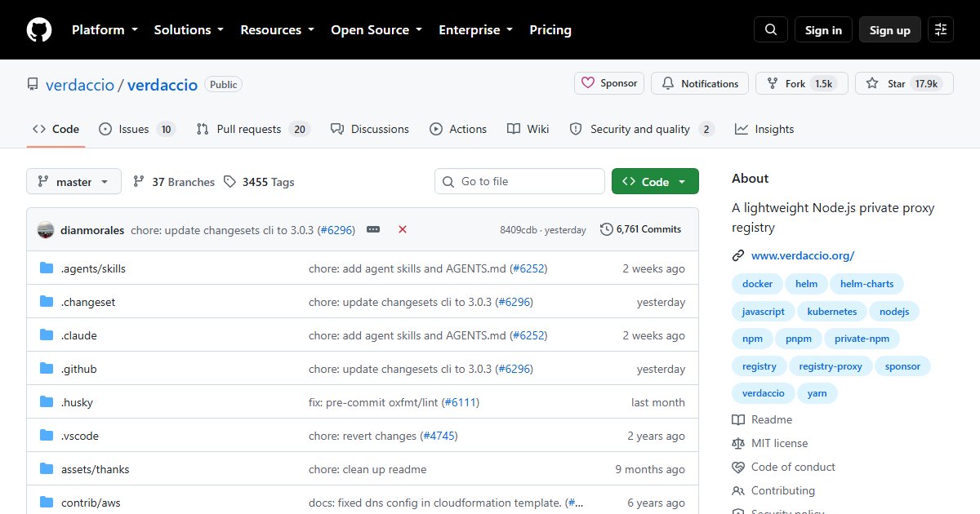Open the verdaccio owner link
Screen dimensions: 980x514
(x=80, y=84)
